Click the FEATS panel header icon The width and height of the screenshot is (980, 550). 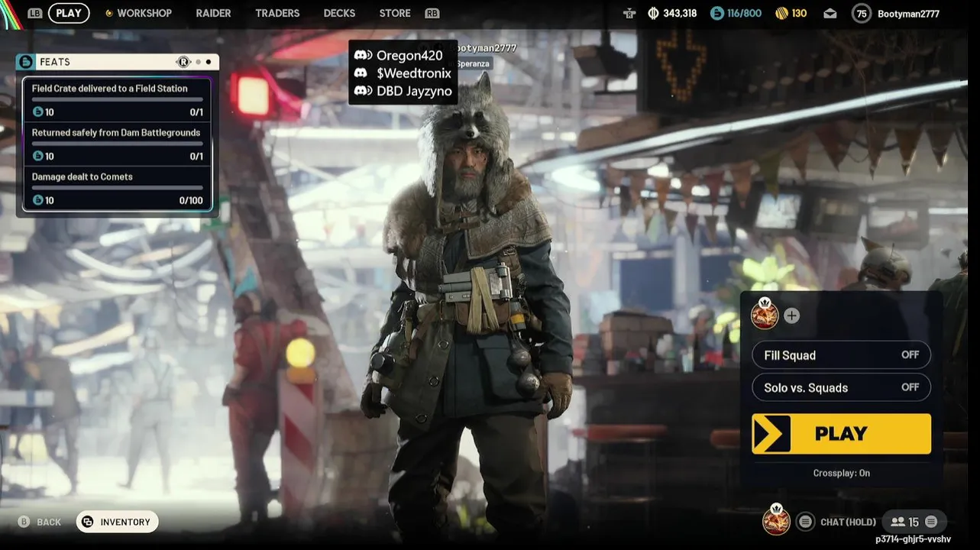point(25,62)
